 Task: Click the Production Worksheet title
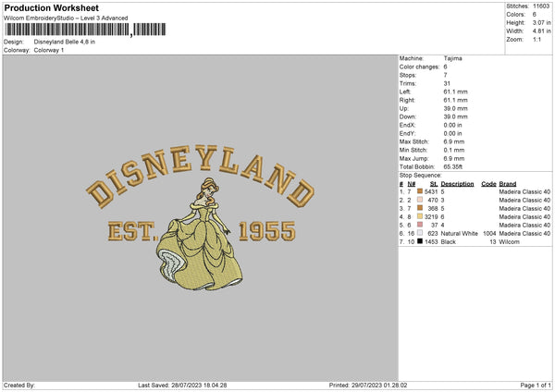(x=51, y=7)
